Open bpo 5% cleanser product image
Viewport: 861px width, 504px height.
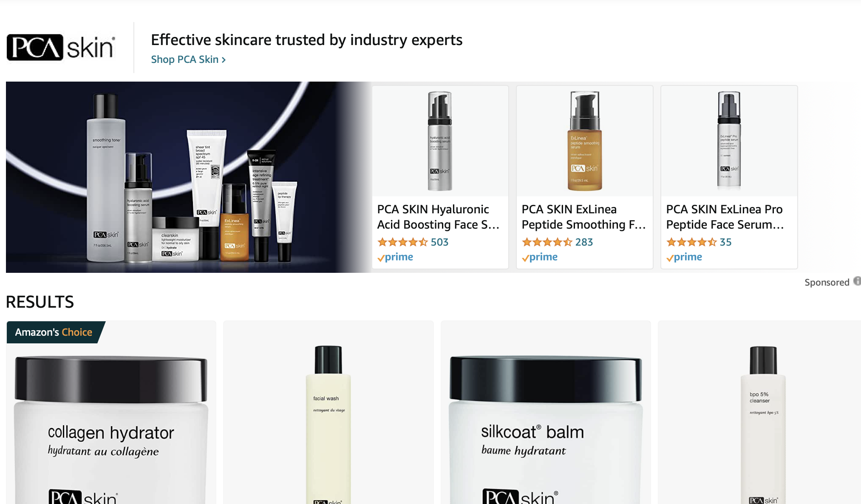click(763, 425)
